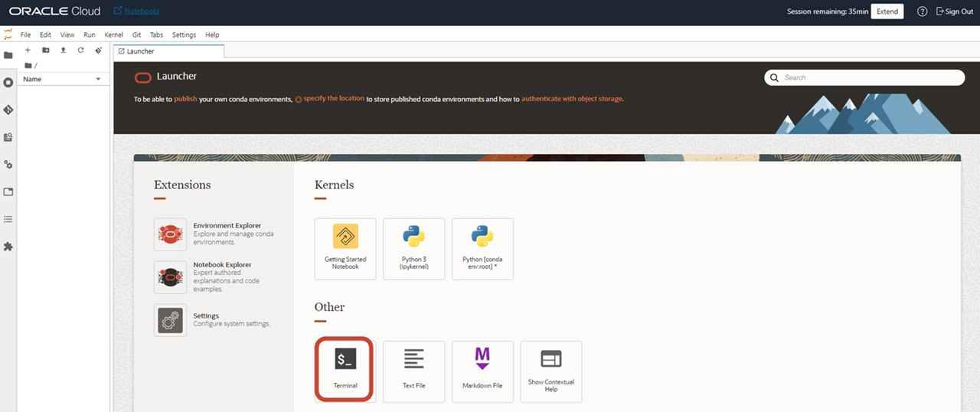Click the Git clone icon in file toolbar
This screenshot has height=412, width=980.
[98, 50]
